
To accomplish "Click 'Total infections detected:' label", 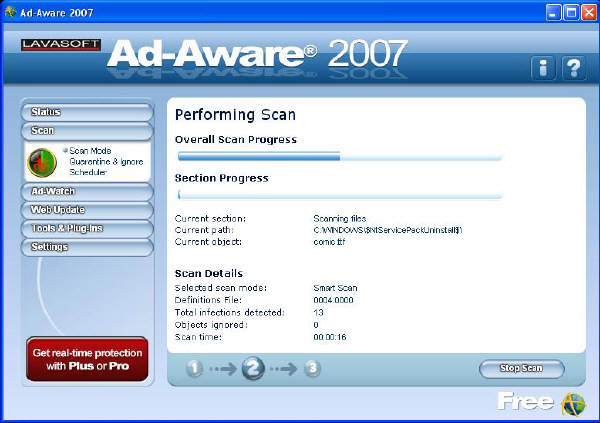I will click(229, 312).
